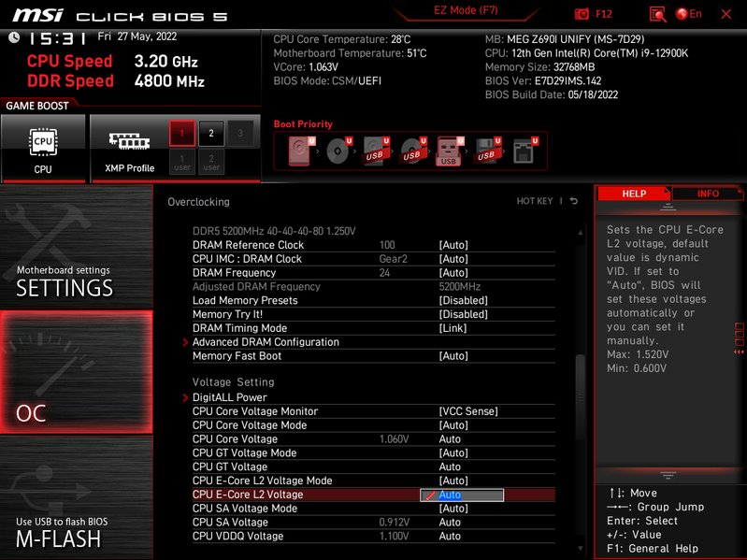
Task: Click the CPU GT Voltage Auto value
Action: pos(450,467)
